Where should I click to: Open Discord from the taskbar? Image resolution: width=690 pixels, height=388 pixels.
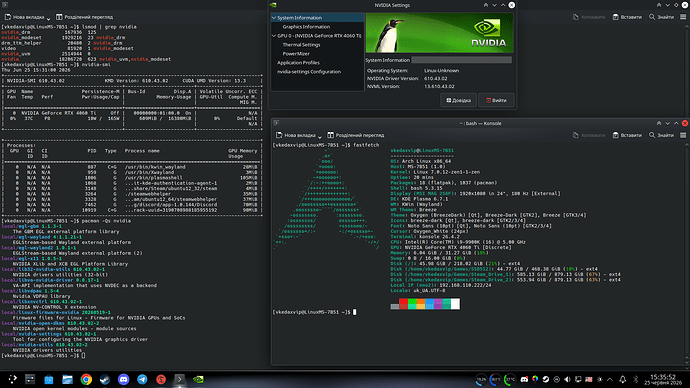pyautogui.click(x=124, y=379)
